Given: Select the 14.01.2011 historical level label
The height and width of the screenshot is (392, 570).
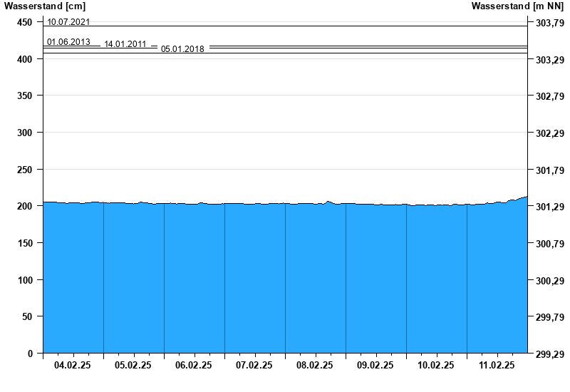Looking at the screenshot, I should 125,44.
